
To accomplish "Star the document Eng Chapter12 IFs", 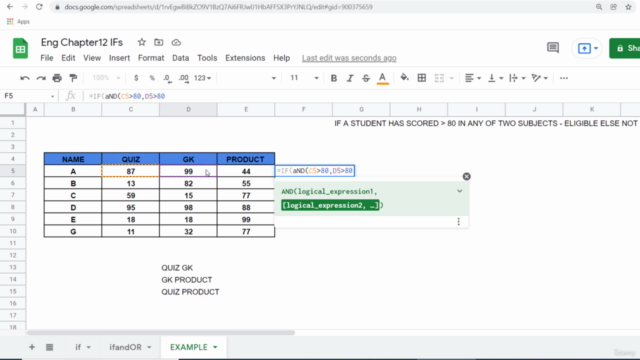I will (142, 42).
